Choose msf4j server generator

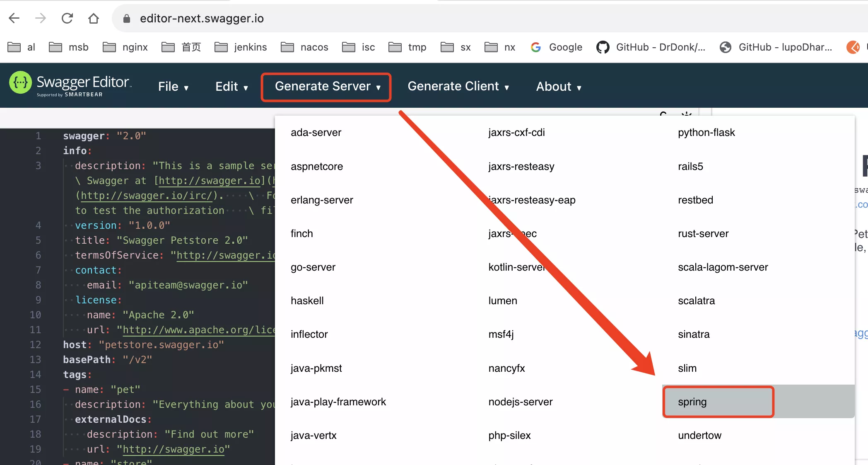coord(501,334)
